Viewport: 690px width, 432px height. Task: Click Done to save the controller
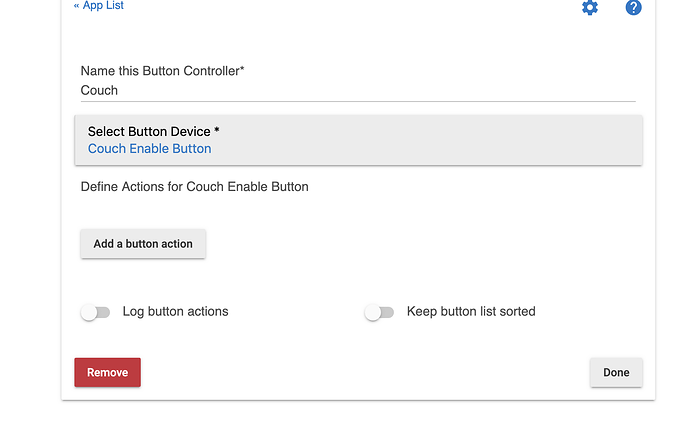(616, 372)
